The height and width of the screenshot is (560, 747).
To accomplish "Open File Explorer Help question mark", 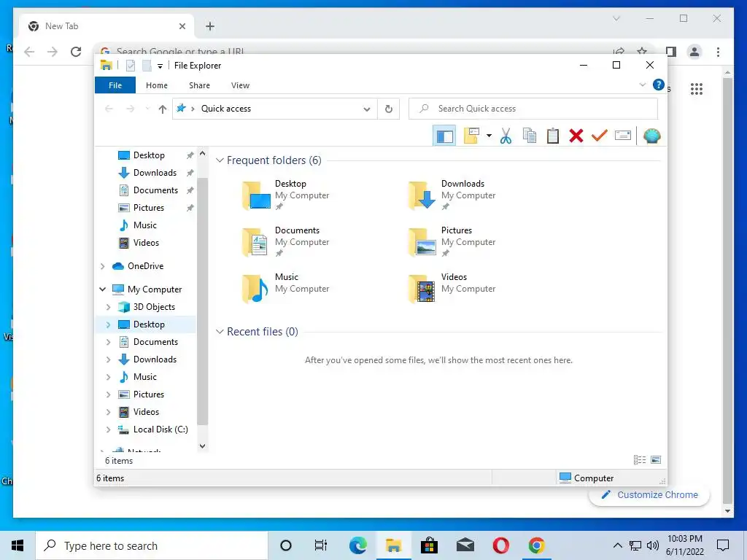I will [659, 85].
